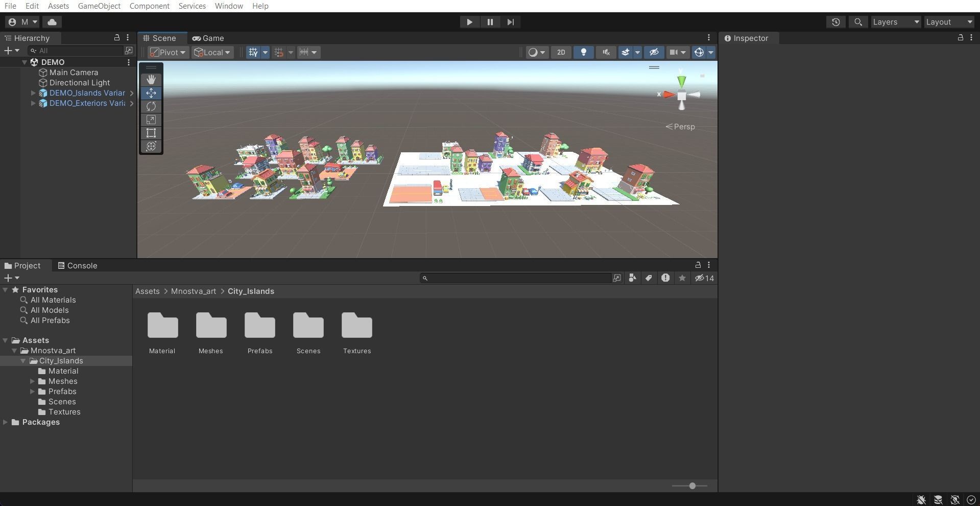Click the Project search by label icon

point(649,278)
